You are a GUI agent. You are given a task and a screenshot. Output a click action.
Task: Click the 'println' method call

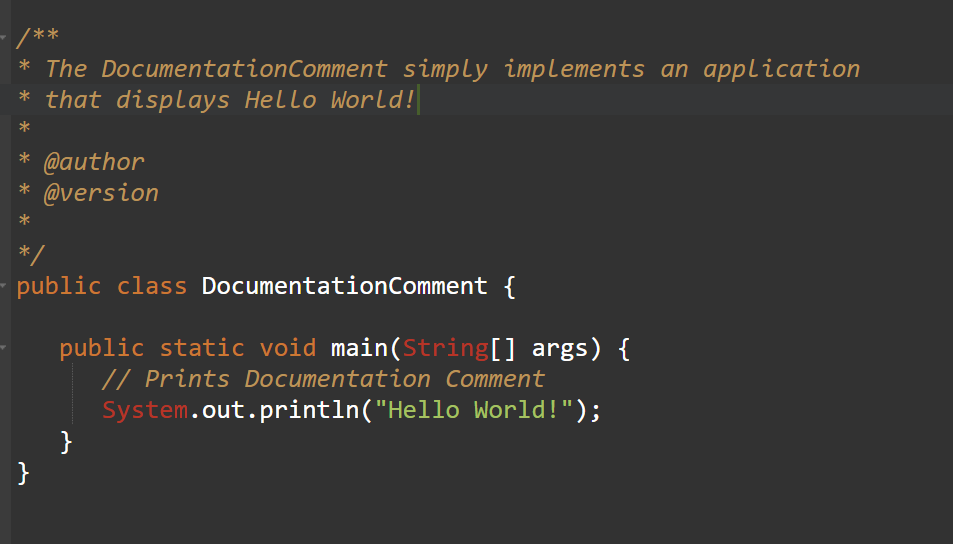(x=309, y=410)
